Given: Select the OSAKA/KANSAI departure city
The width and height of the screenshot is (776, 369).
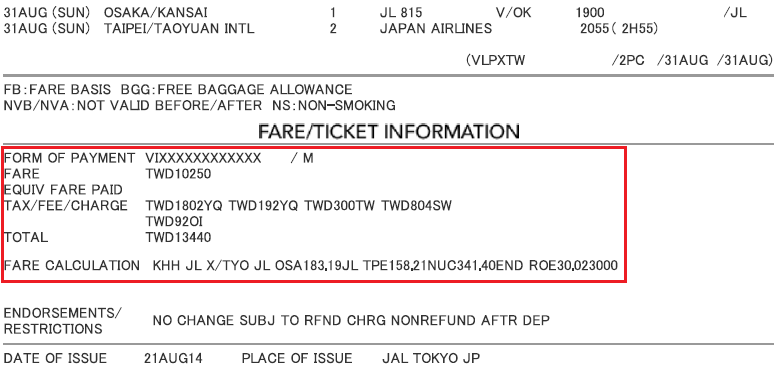Looking at the screenshot, I should (x=155, y=12).
